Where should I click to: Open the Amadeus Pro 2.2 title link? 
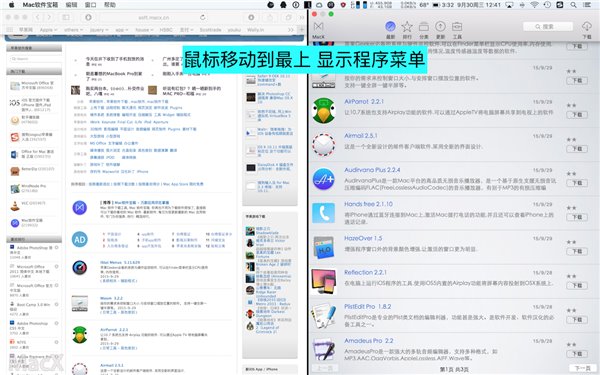[x=368, y=341]
